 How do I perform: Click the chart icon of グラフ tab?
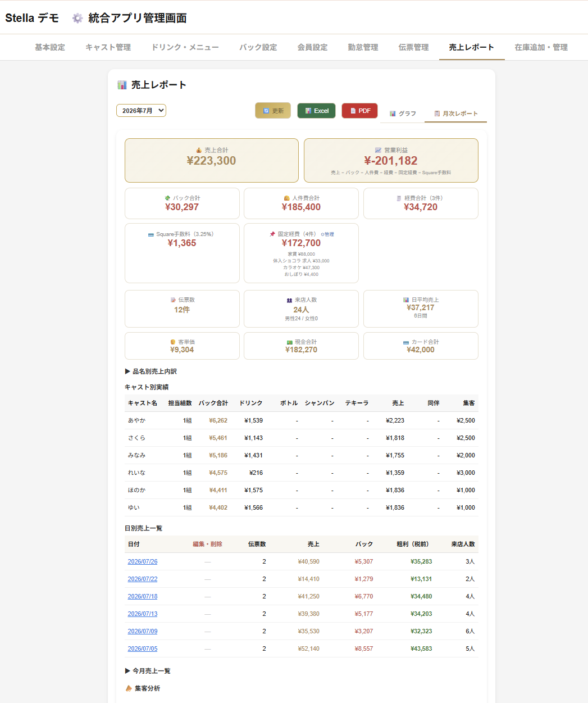[x=393, y=114]
